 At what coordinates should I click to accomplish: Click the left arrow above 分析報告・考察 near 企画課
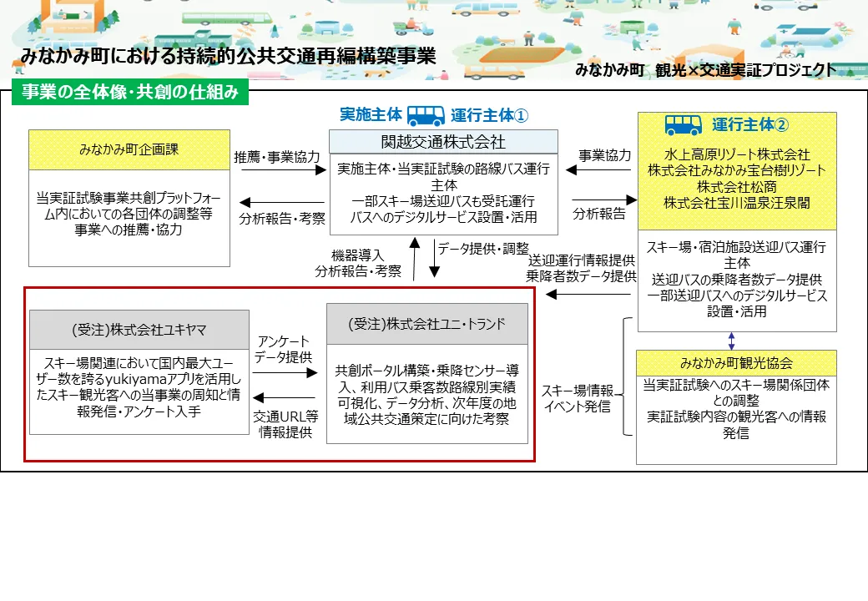point(282,203)
